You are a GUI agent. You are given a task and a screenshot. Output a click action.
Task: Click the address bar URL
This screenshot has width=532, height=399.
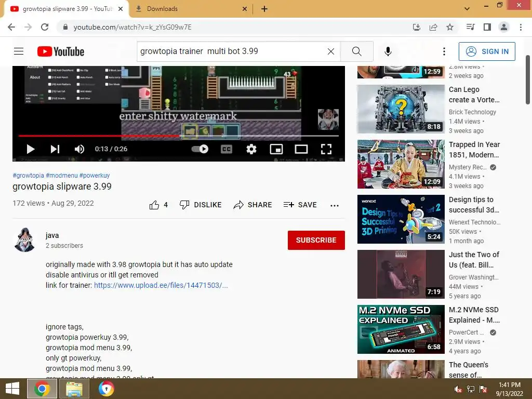[132, 27]
